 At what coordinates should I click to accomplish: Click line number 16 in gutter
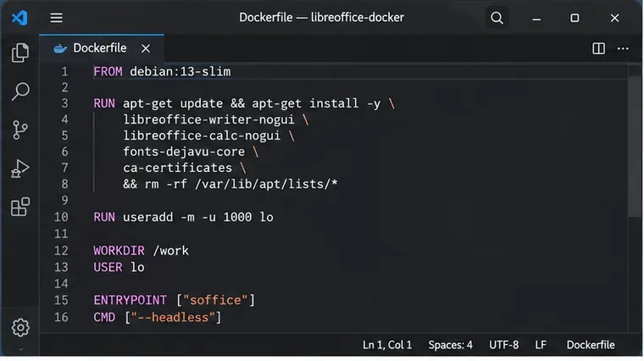point(61,318)
